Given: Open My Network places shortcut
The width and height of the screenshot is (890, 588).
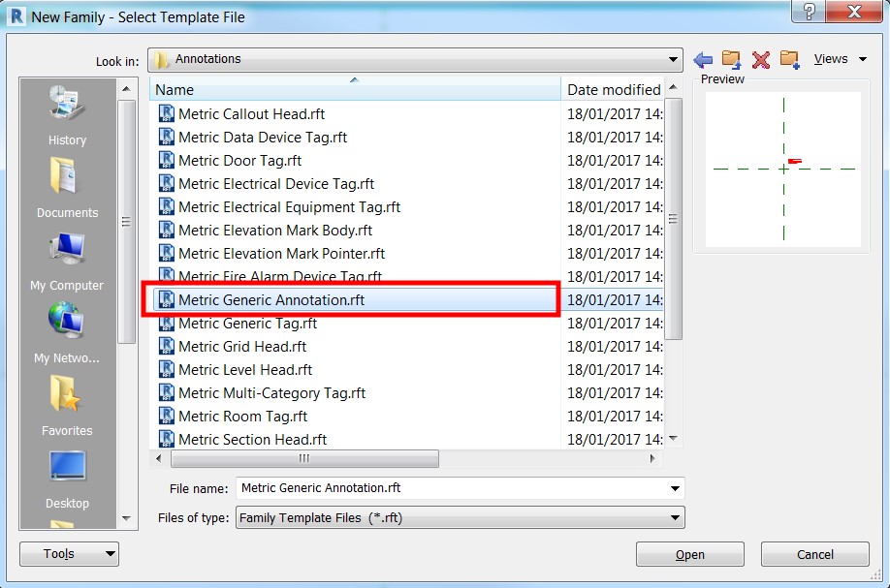Looking at the screenshot, I should coord(66,321).
